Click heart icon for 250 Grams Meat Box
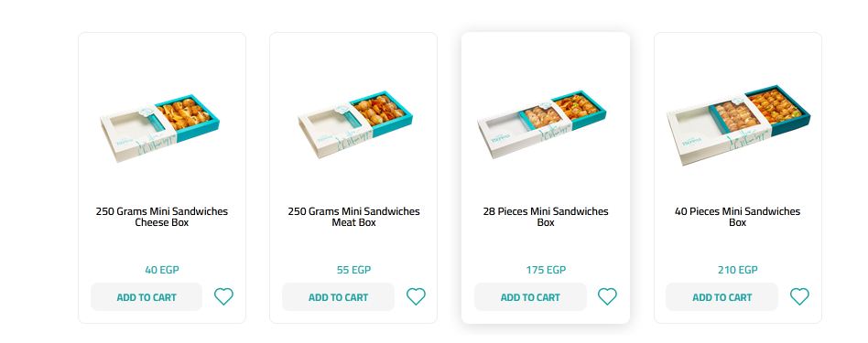The width and height of the screenshot is (868, 343). (416, 296)
